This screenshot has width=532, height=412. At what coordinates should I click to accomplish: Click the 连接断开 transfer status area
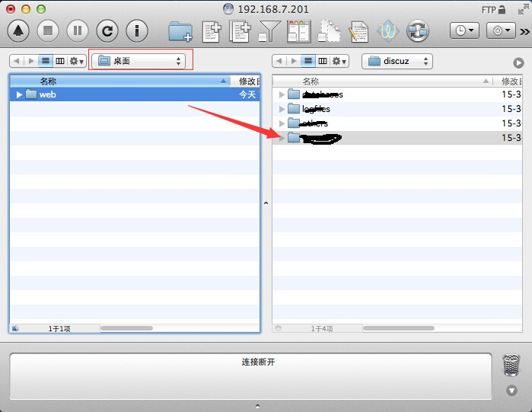[x=250, y=376]
